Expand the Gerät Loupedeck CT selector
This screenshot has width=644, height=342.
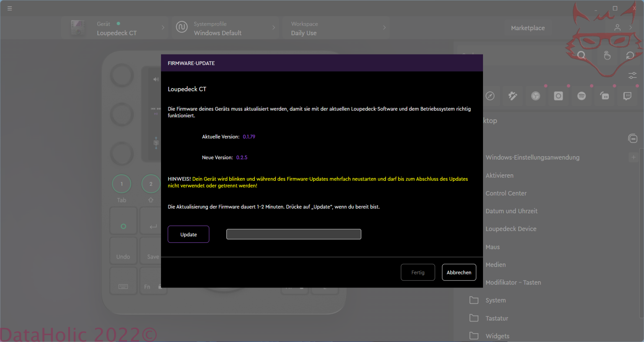pyautogui.click(x=115, y=28)
